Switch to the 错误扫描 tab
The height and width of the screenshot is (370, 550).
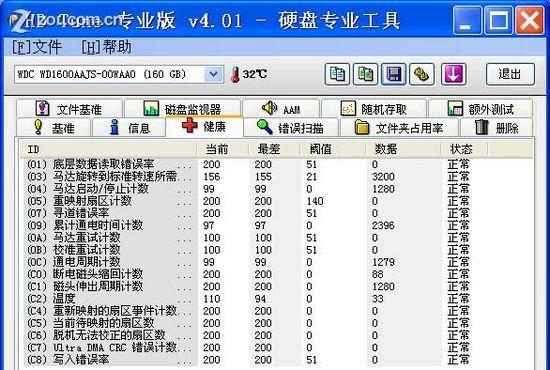point(291,128)
